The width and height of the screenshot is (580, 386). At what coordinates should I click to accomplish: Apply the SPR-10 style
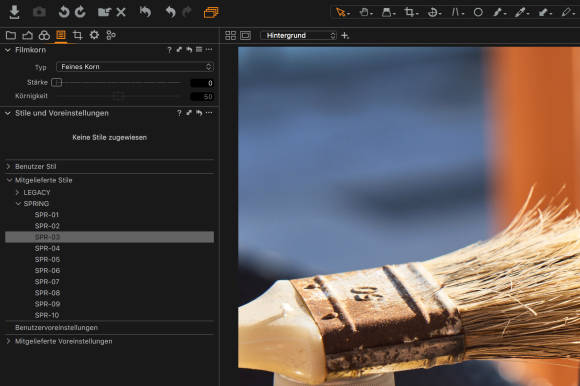[x=47, y=315]
